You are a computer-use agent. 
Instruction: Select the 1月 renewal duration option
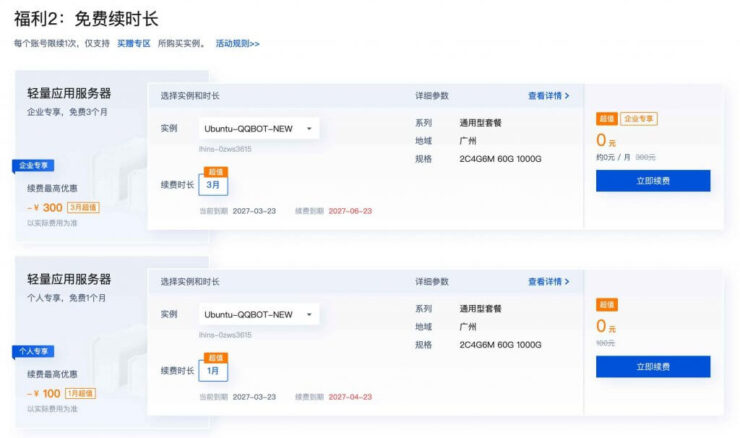click(213, 371)
